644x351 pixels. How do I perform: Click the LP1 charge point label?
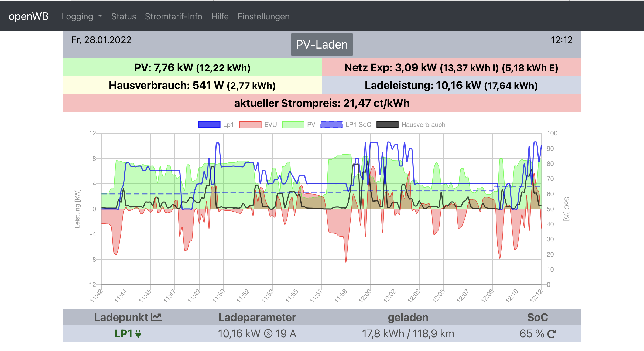[x=123, y=334]
